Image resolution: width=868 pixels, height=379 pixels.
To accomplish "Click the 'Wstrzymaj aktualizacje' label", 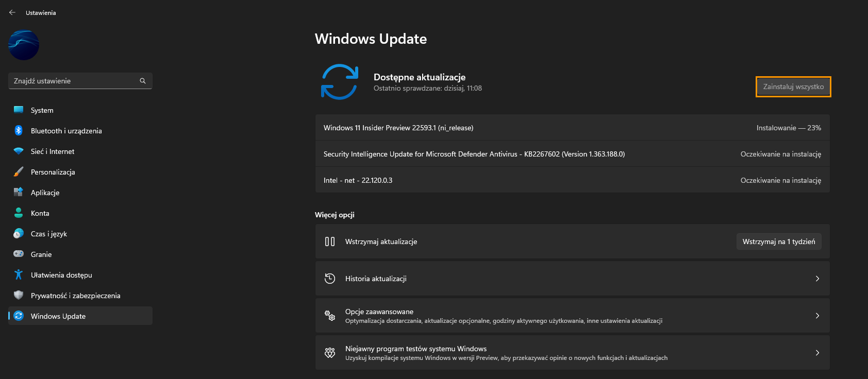I will tap(381, 242).
